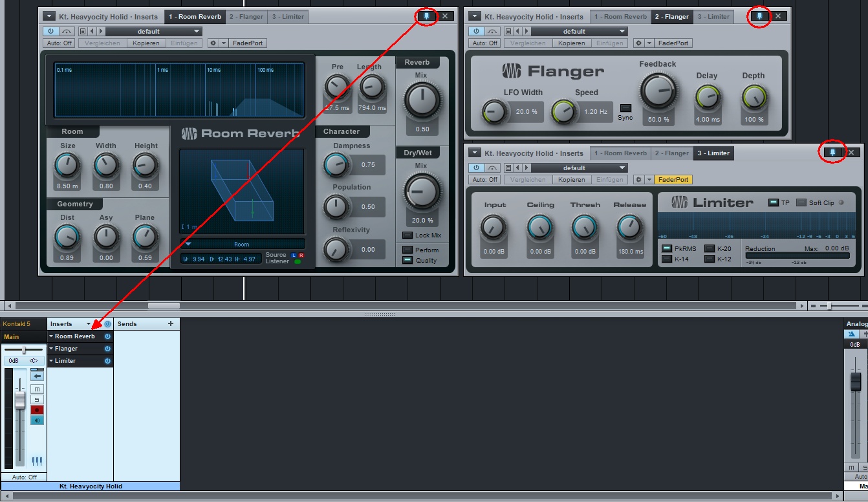Screen dimensions: 868x502
Task: Open arrow next to Limiter gear icon
Action: pyautogui.click(x=649, y=180)
